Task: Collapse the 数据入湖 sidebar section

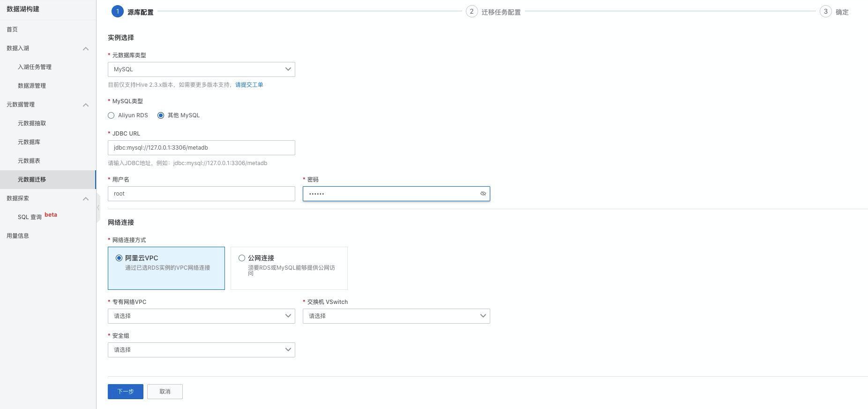Action: (86, 48)
